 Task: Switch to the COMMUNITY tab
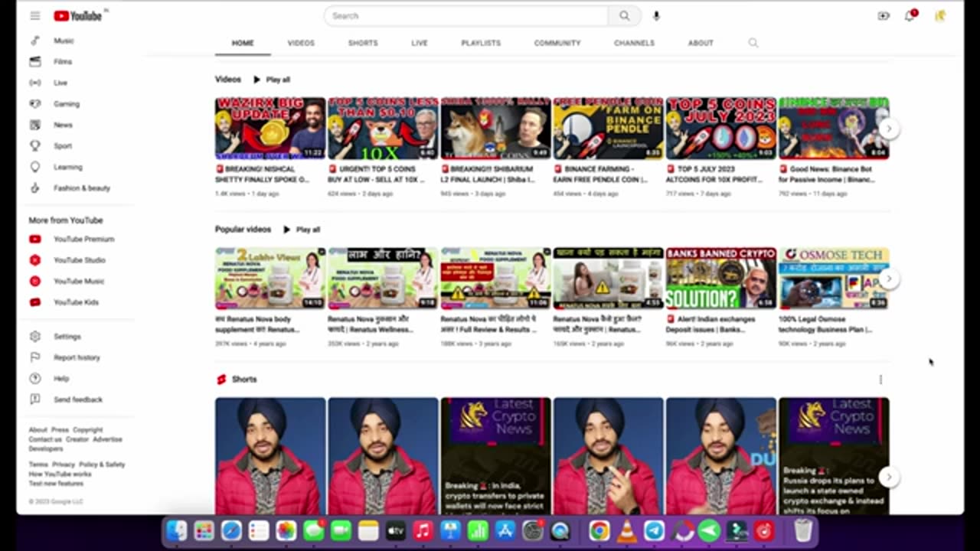(x=557, y=44)
